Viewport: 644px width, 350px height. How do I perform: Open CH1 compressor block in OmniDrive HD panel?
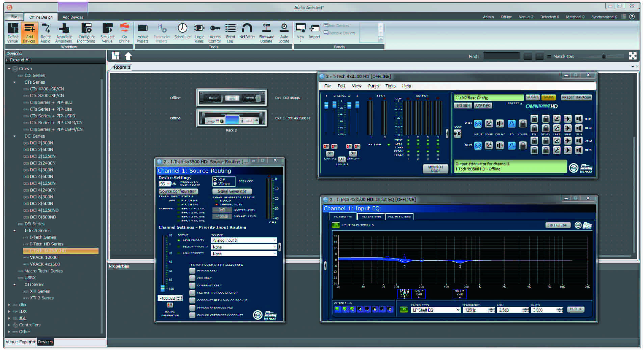[489, 124]
